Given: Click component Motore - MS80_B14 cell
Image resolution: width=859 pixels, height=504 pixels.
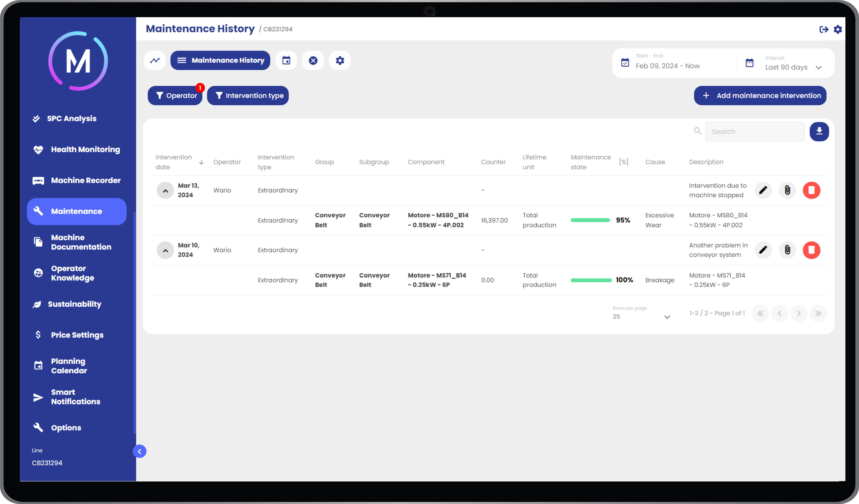Looking at the screenshot, I should tap(438, 220).
